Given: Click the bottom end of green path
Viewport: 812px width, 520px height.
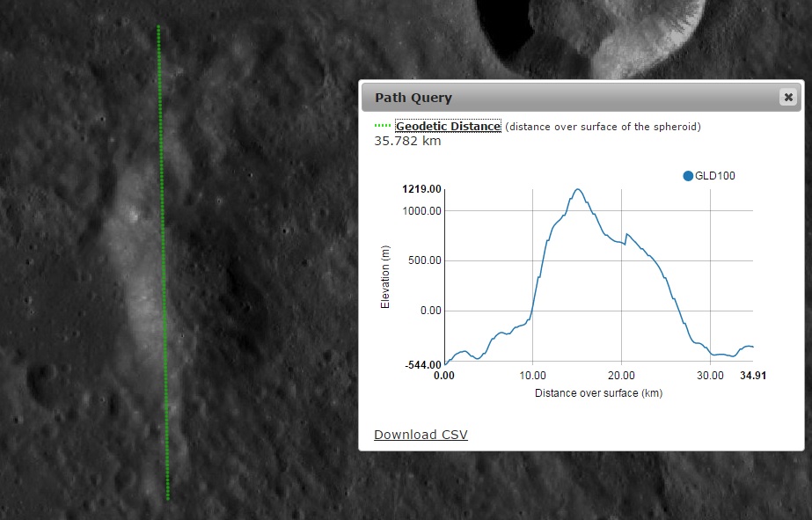Looking at the screenshot, I should click(x=168, y=498).
